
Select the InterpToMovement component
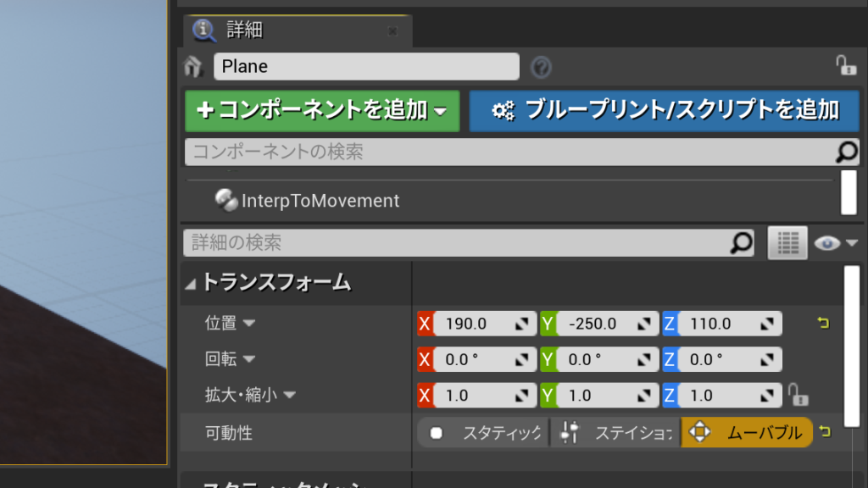click(320, 201)
